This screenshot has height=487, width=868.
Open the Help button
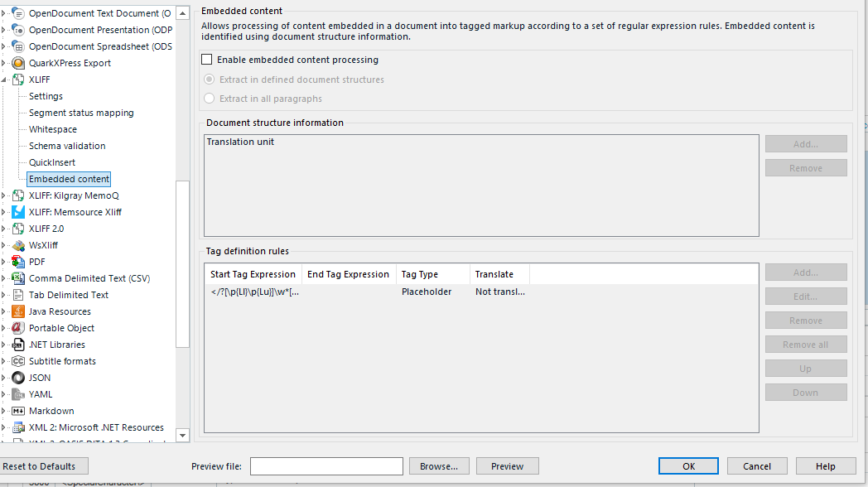coord(826,466)
